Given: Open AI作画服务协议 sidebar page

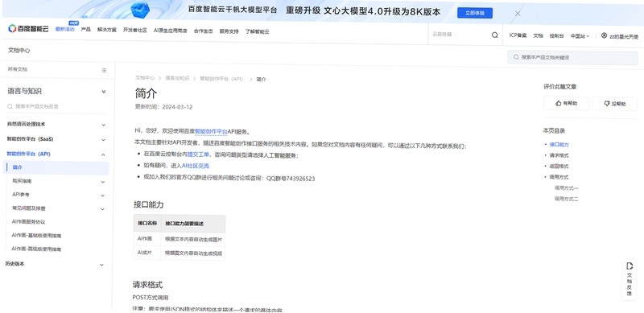Looking at the screenshot, I should tap(28, 222).
